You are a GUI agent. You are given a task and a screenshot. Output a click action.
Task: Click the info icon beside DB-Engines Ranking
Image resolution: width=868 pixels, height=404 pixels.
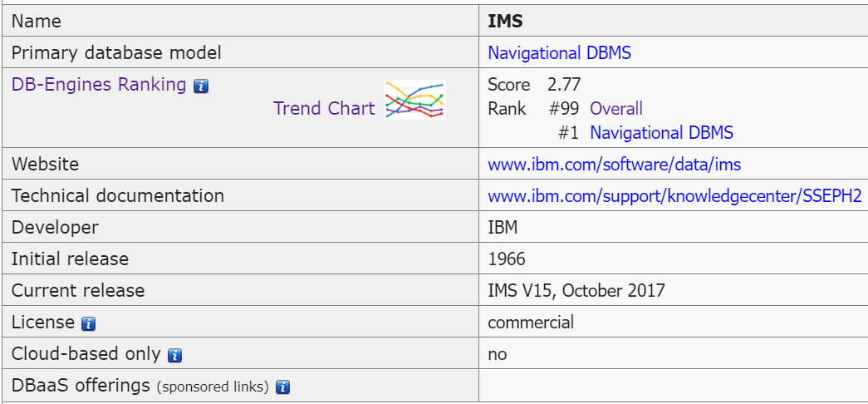pyautogui.click(x=200, y=86)
